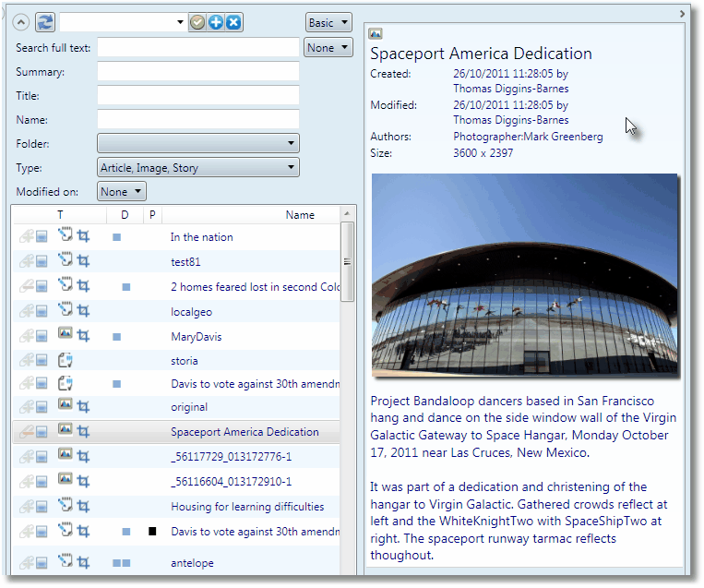Select the '2 homes feared lost in second Colo' row
This screenshot has width=704, height=588.
tap(176, 286)
